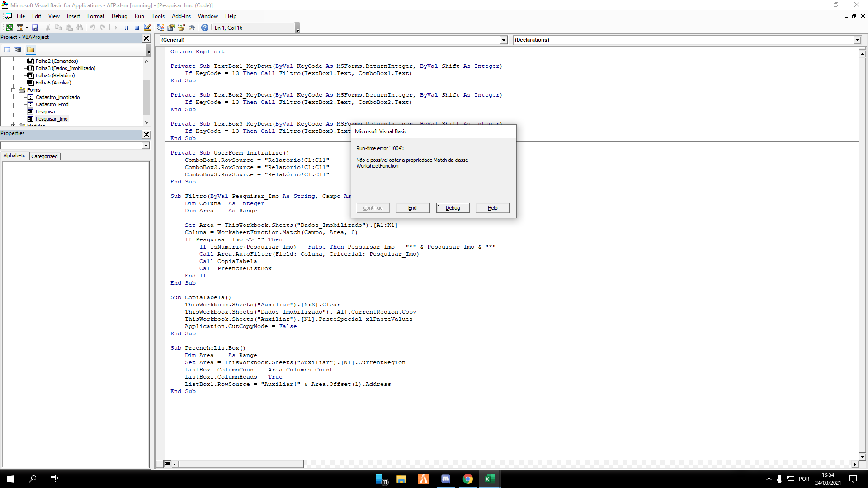Open the Run menu
This screenshot has width=868, height=488.
[139, 16]
